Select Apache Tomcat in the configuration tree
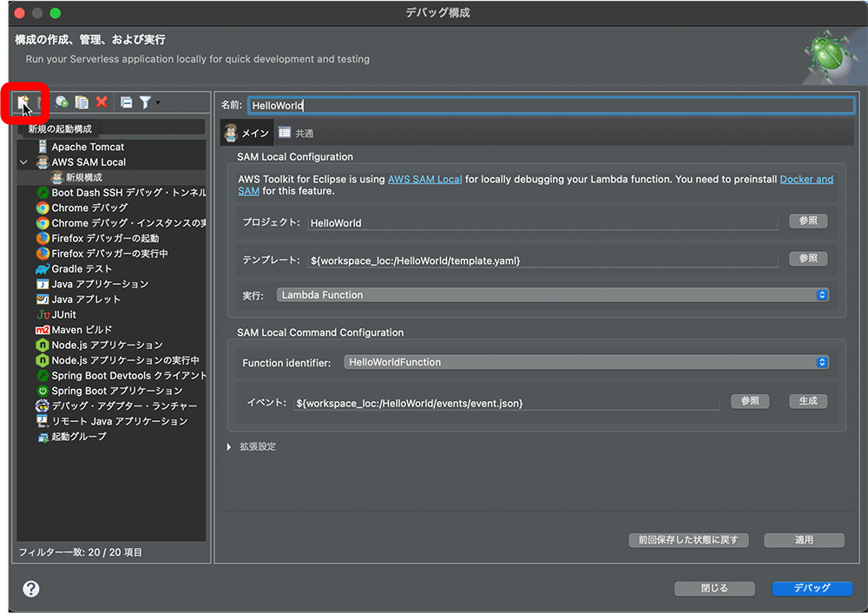Image resolution: width=868 pixels, height=613 pixels. [x=87, y=147]
